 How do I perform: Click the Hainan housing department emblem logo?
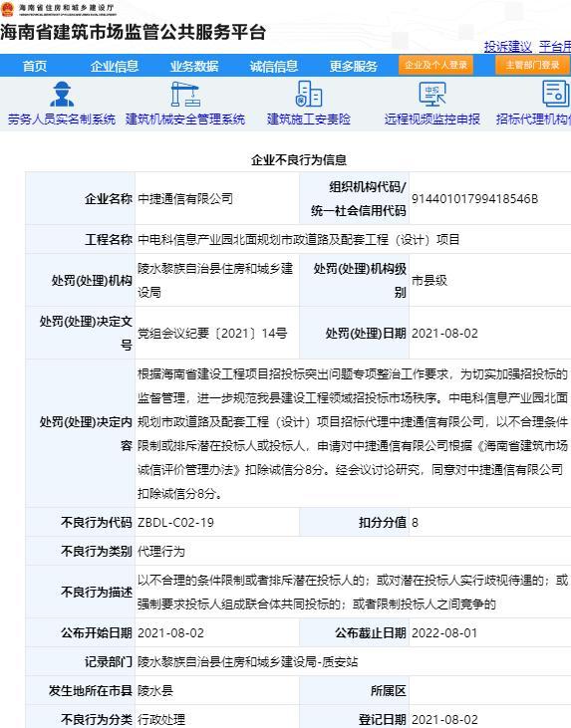pyautogui.click(x=7, y=8)
